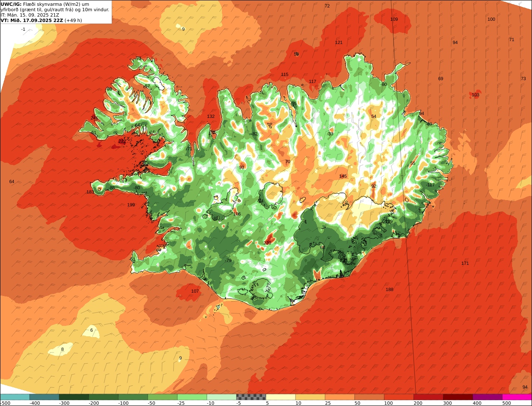Click the map value '171' southeast of Iceland
Viewport: 532px width, 406px height.
465,264
